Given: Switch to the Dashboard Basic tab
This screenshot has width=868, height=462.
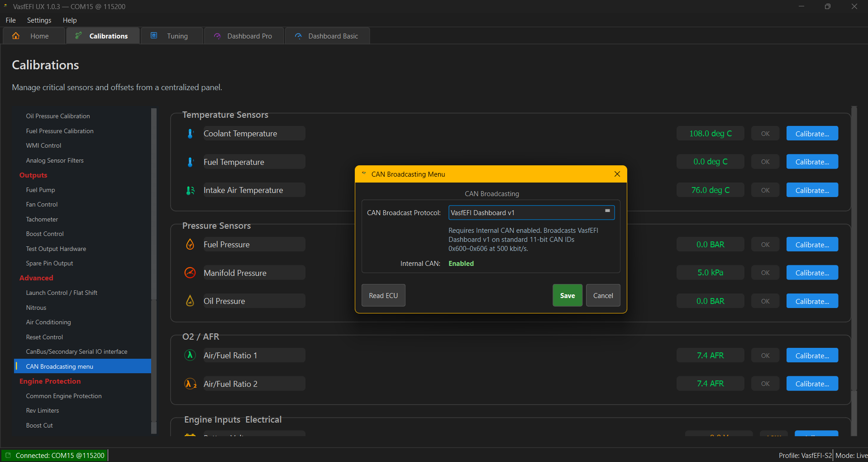Looking at the screenshot, I should point(327,36).
